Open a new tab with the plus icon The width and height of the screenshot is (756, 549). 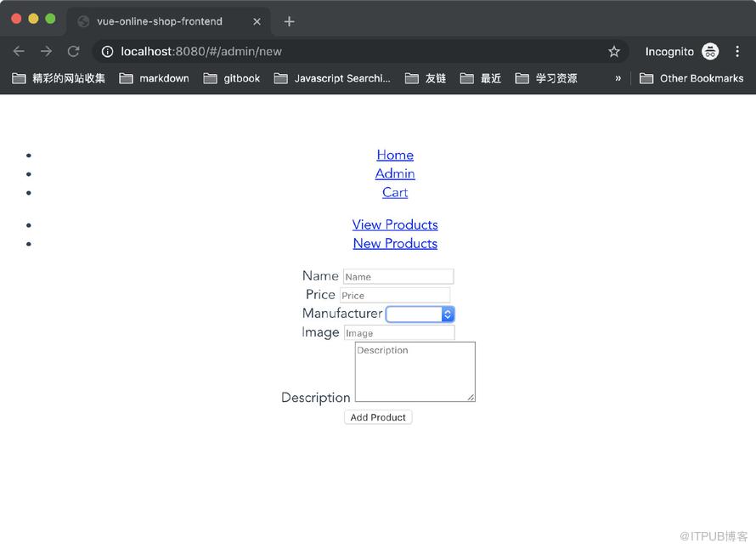tap(289, 21)
